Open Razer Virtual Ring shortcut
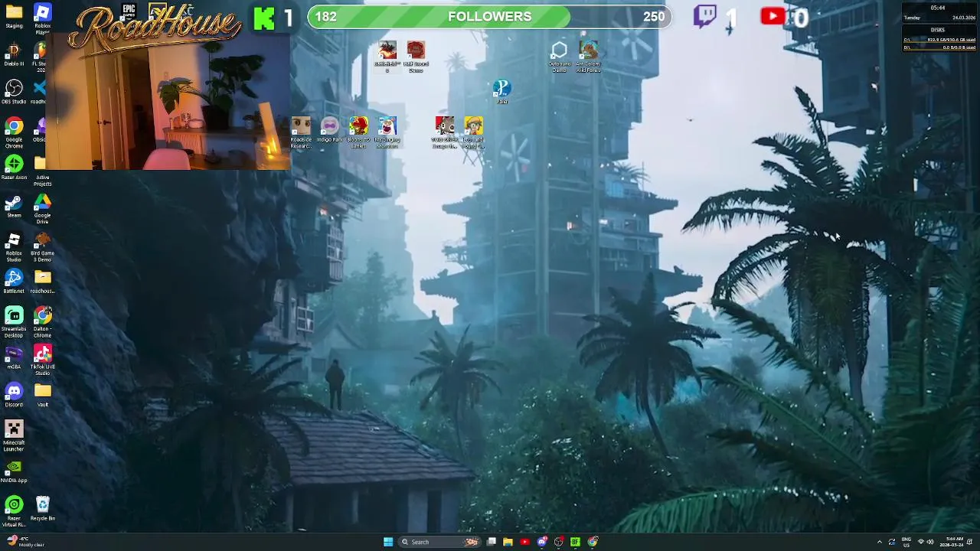This screenshot has height=551, width=980. click(14, 512)
